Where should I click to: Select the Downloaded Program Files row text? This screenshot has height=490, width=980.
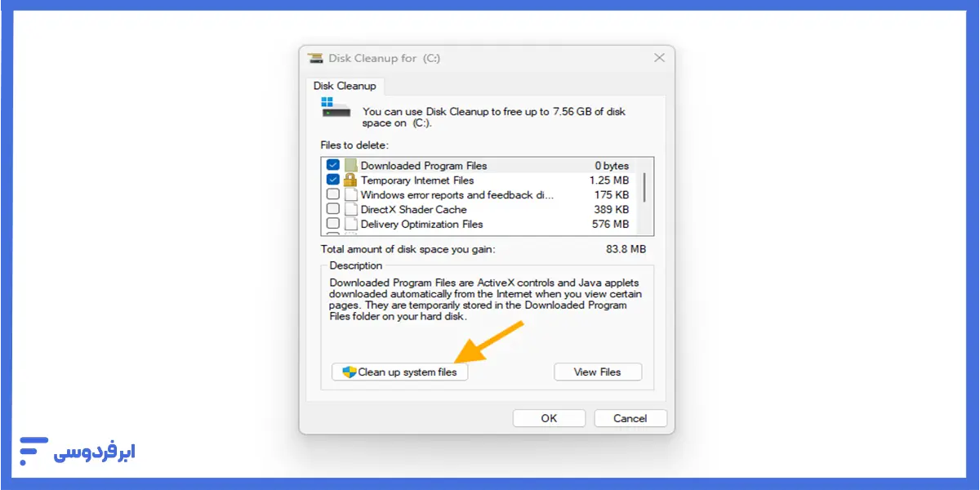[424, 165]
